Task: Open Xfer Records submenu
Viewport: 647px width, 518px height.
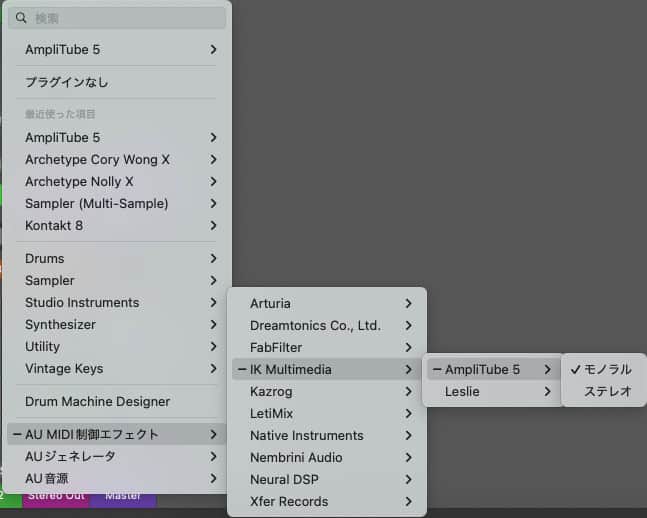Action: pyautogui.click(x=327, y=501)
